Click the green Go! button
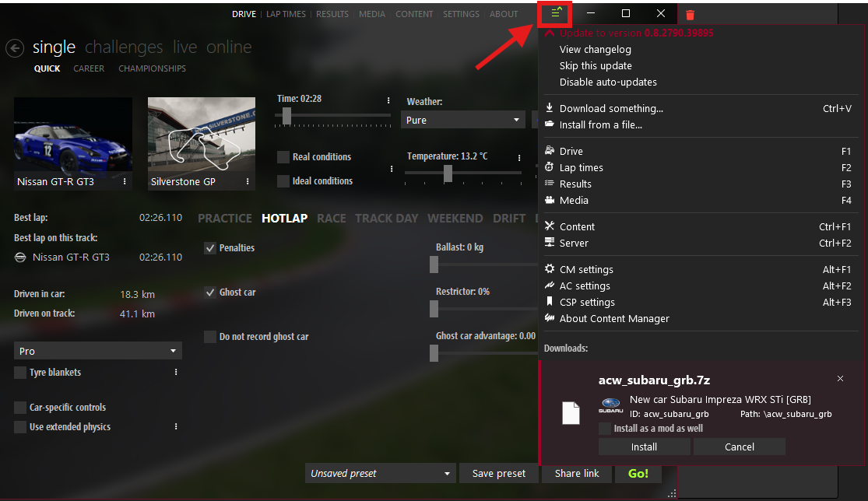 [638, 473]
